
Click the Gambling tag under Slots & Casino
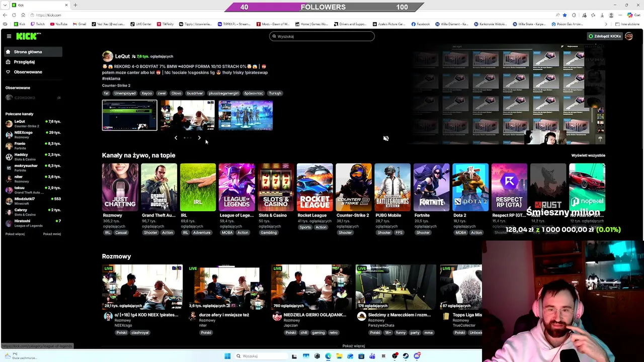point(269,232)
